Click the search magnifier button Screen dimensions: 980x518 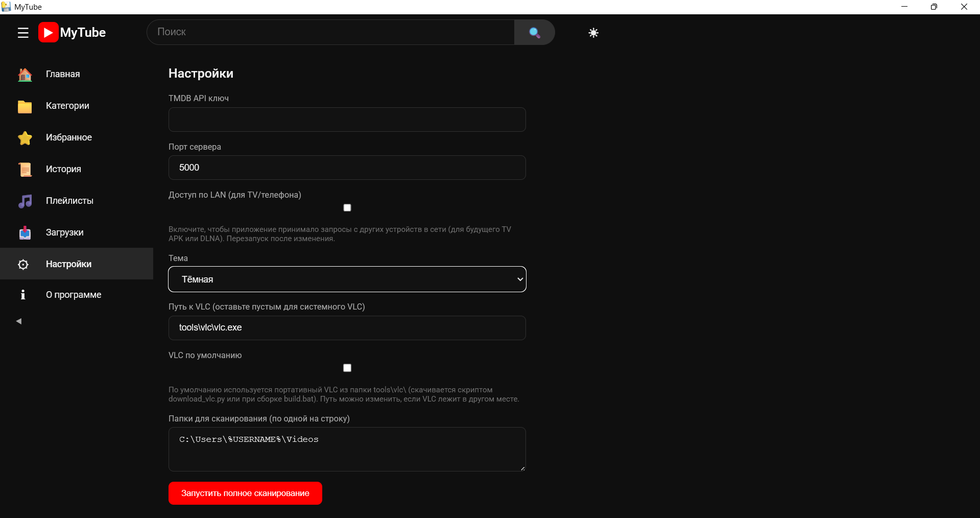[x=534, y=32]
